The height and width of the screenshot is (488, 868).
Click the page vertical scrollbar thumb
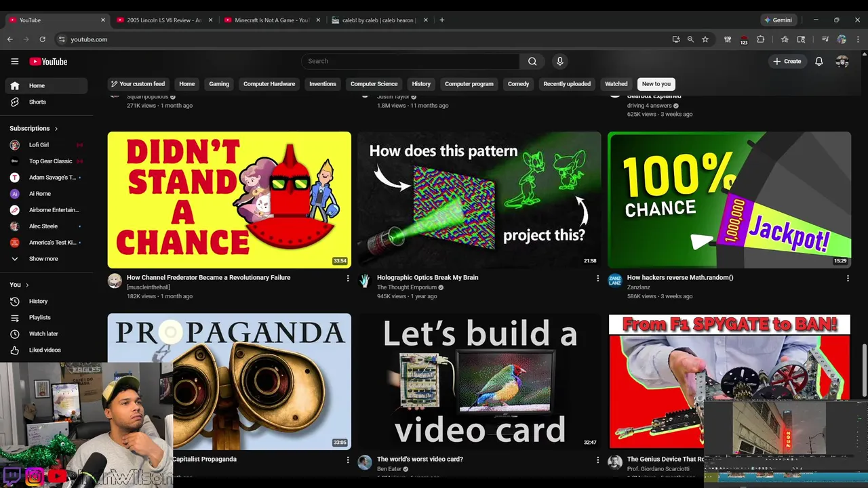click(x=863, y=371)
